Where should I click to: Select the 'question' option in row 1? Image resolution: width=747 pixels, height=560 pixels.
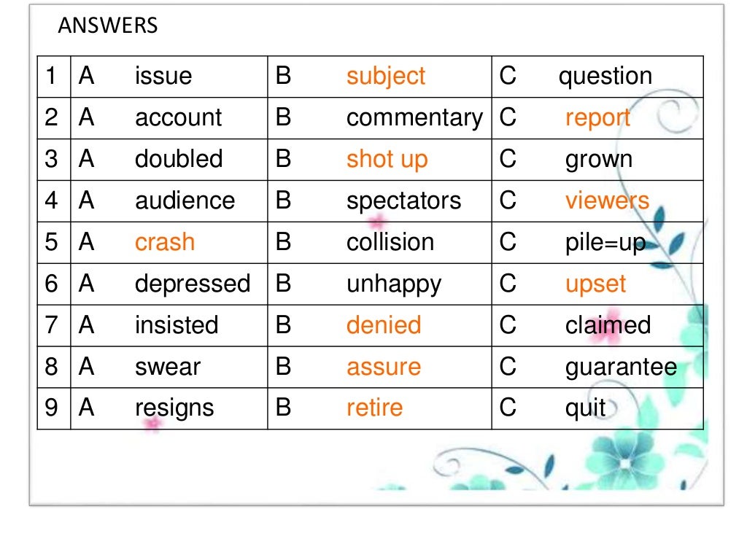click(605, 76)
